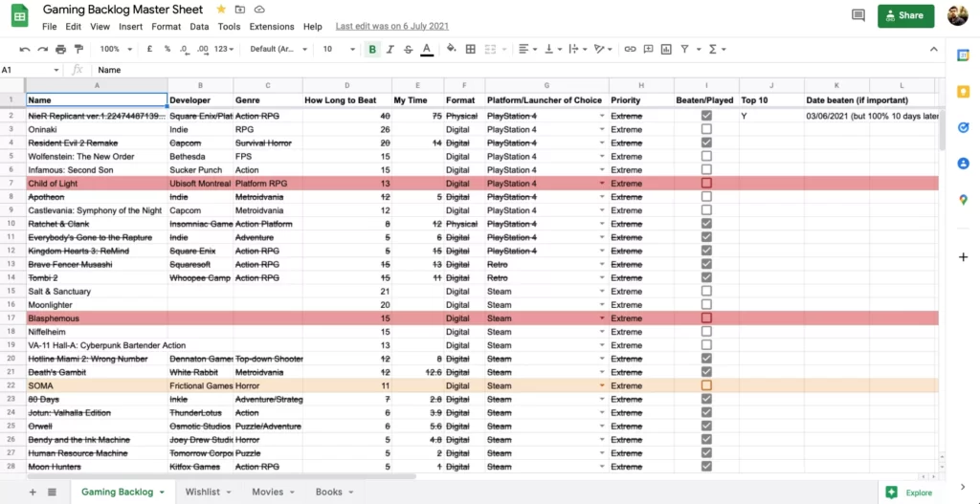This screenshot has width=980, height=504.
Task: Add a new sheet with plus
Action: pos(33,493)
